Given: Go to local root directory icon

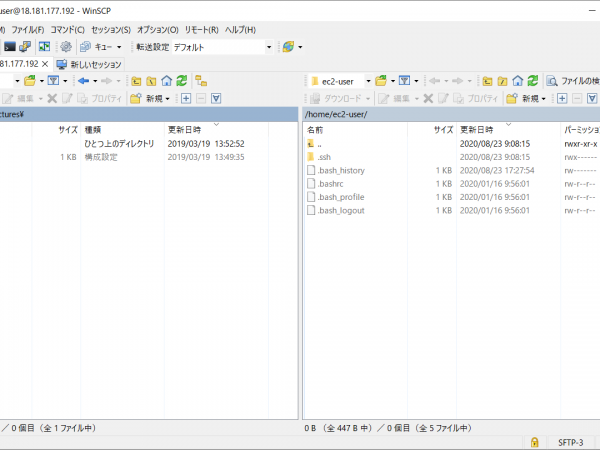Looking at the screenshot, I should coord(151,81).
